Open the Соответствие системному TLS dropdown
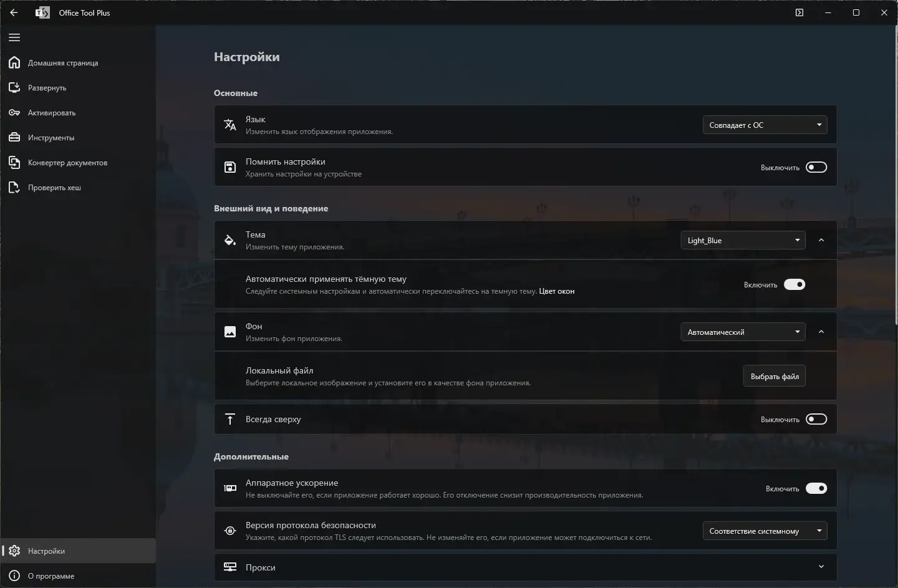Image resolution: width=898 pixels, height=588 pixels. (x=765, y=531)
